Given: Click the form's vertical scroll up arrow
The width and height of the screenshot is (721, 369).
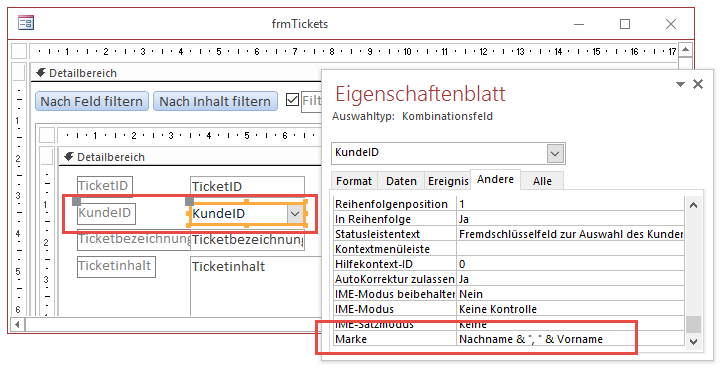Looking at the screenshot, I should click(x=686, y=49).
